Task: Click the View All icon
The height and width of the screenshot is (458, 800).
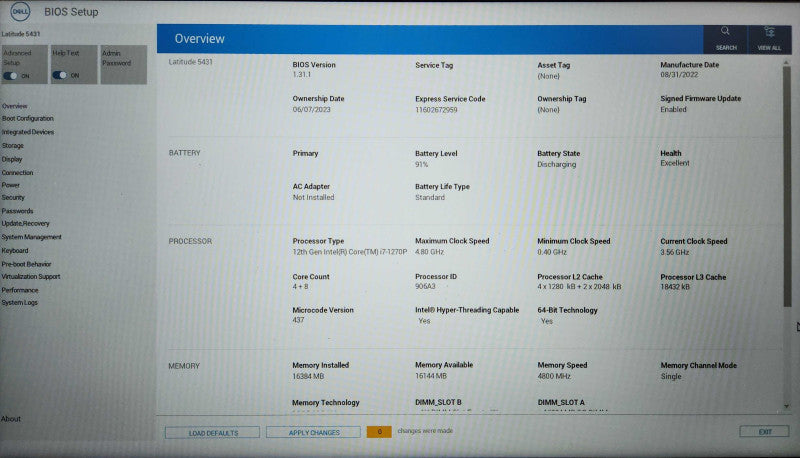Action: [x=769, y=38]
